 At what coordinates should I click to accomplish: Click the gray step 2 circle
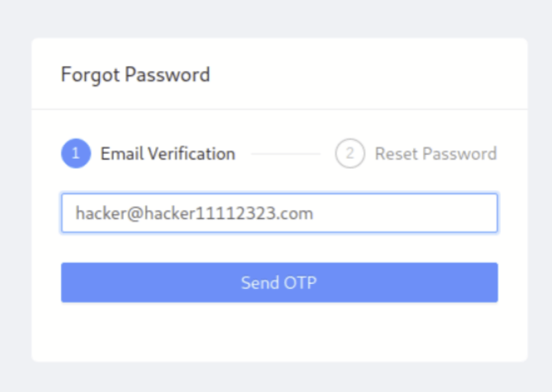click(350, 154)
